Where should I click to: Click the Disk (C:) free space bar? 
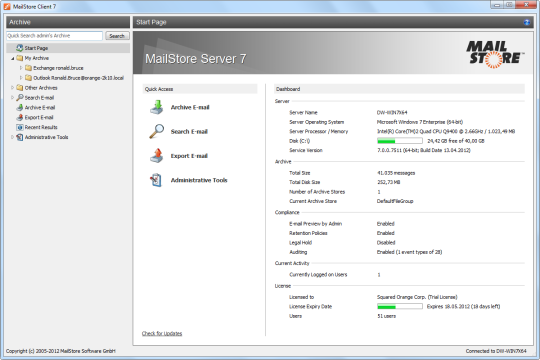pos(399,141)
